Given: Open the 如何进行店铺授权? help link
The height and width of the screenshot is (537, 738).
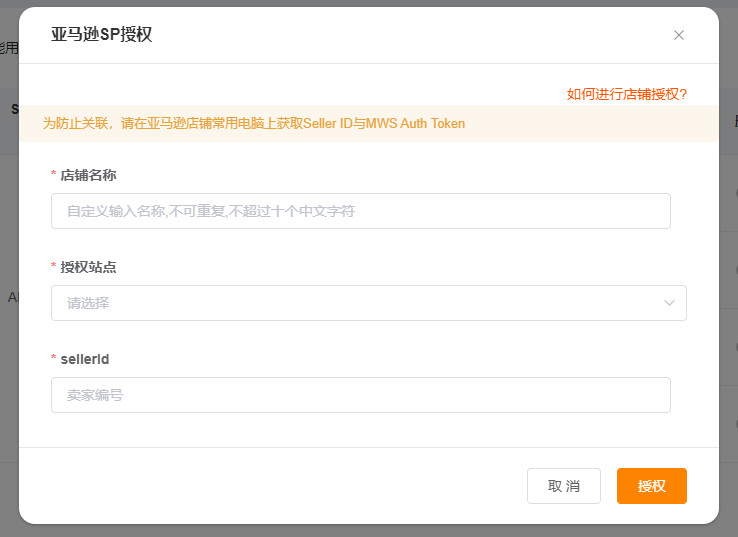Looking at the screenshot, I should coord(626,94).
